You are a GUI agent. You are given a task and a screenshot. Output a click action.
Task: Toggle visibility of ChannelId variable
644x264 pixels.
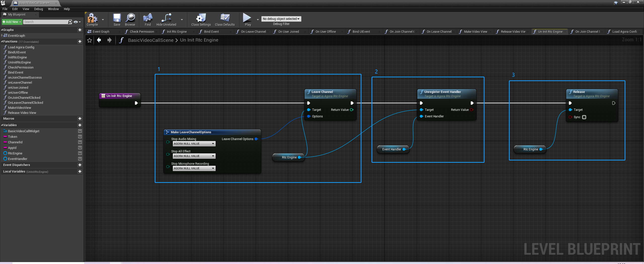(x=80, y=142)
